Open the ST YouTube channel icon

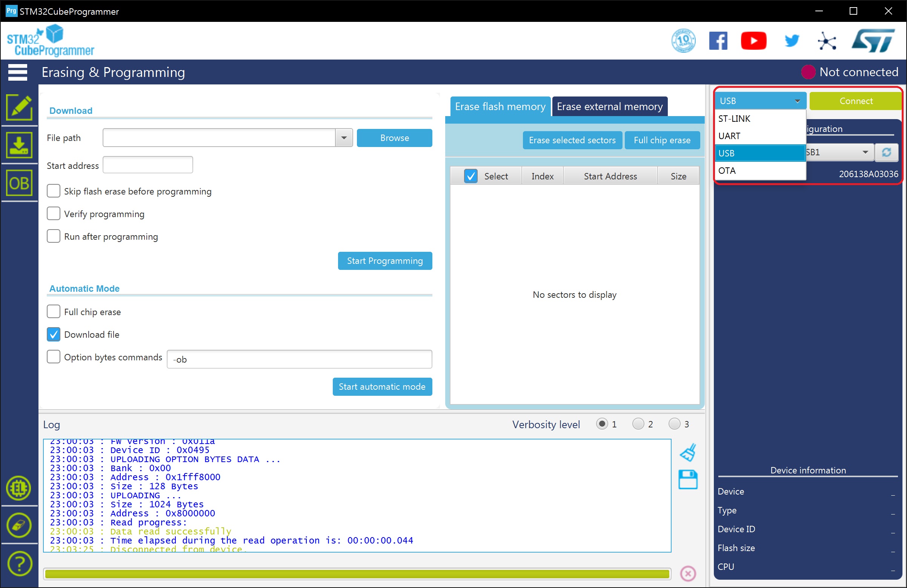pos(753,41)
